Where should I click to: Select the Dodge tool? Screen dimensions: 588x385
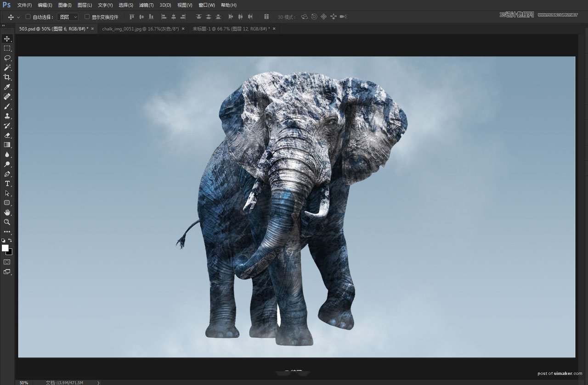(7, 164)
